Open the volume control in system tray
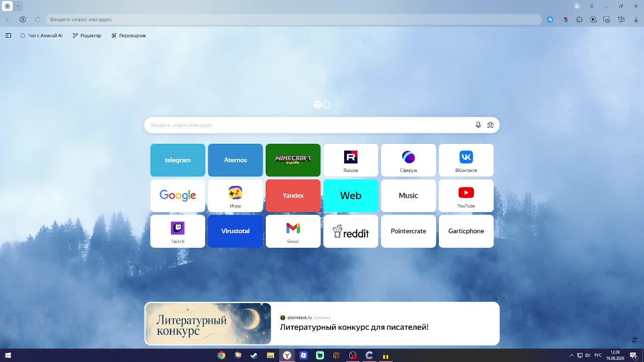Viewport: 644px width, 362px height. [x=588, y=355]
